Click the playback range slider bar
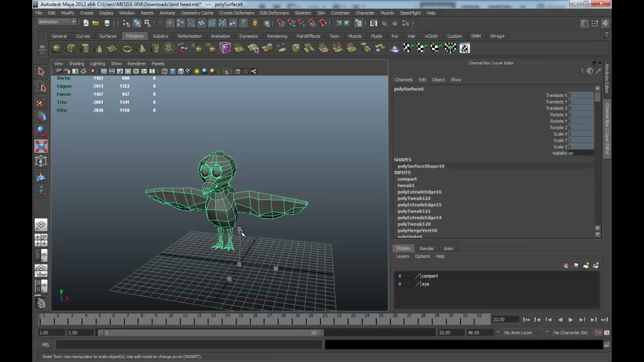This screenshot has height=362, width=644. 210,332
